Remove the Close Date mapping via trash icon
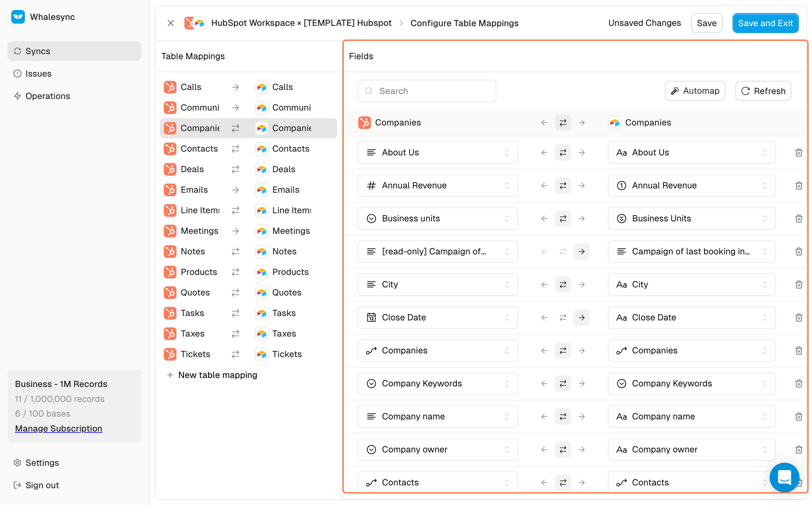This screenshot has width=812, height=505. pos(798,317)
